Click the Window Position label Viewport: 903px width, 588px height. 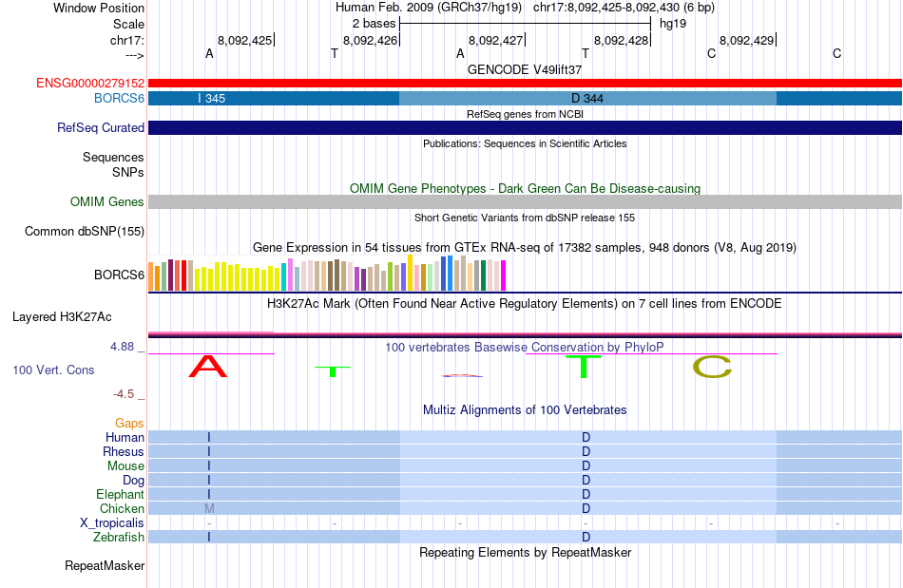coord(99,8)
